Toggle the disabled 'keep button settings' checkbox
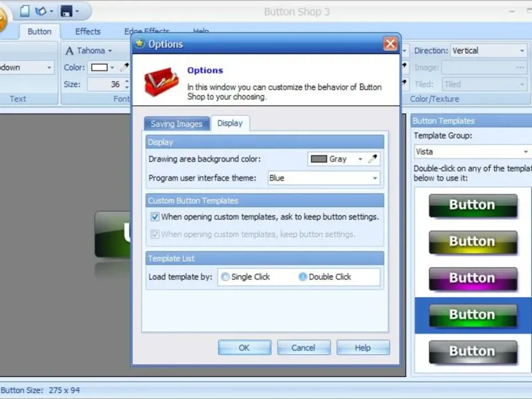 coord(155,234)
